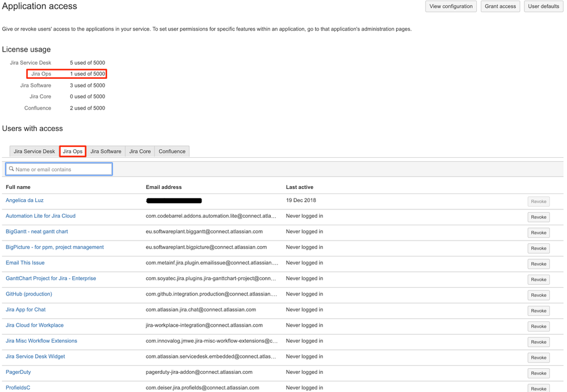Switch to the Jira Software tab
The height and width of the screenshot is (392, 567).
106,151
